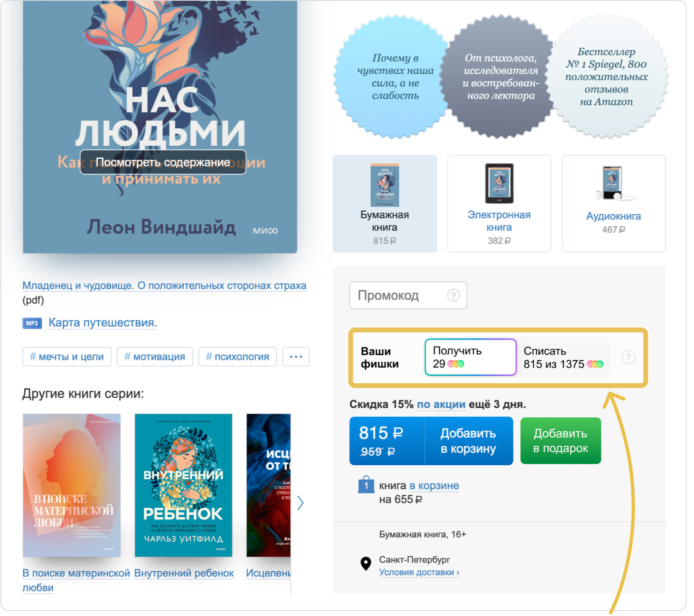This screenshot has height=616, width=694.
Task: Click Добавить в подарок green button
Action: [561, 441]
